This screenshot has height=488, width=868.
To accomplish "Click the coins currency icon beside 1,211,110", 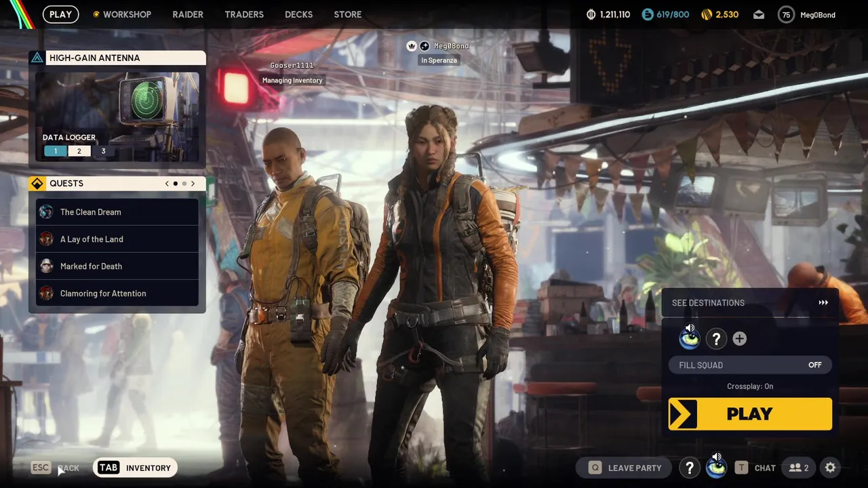I will pos(591,14).
